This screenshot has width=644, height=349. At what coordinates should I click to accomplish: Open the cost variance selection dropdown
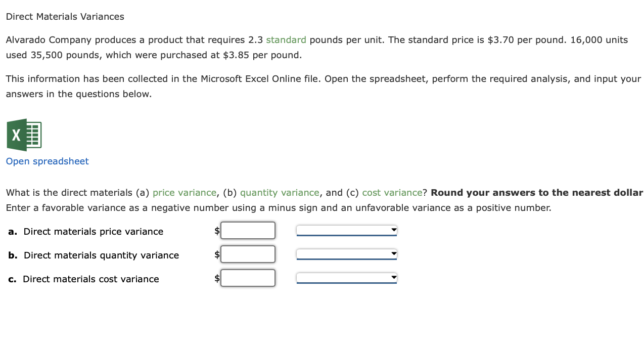393,277
